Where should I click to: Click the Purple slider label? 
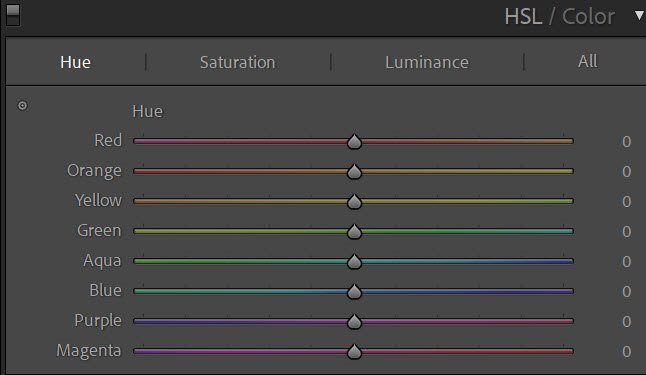click(98, 321)
